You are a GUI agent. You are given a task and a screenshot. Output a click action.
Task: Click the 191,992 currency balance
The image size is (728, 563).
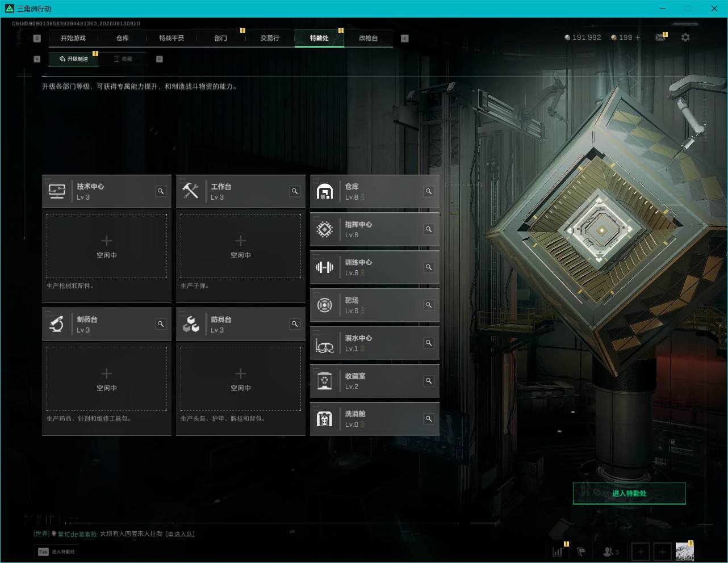click(583, 37)
